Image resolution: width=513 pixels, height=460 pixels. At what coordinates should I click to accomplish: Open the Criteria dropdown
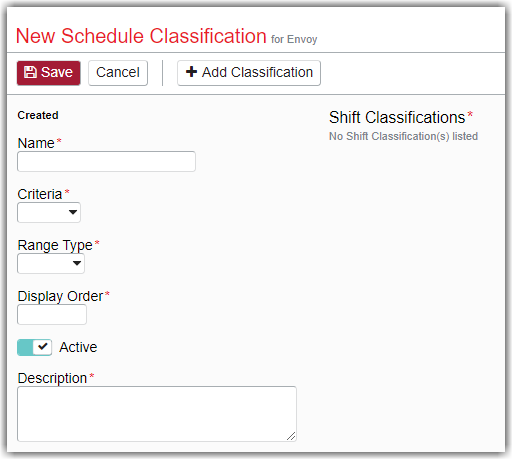tap(49, 212)
